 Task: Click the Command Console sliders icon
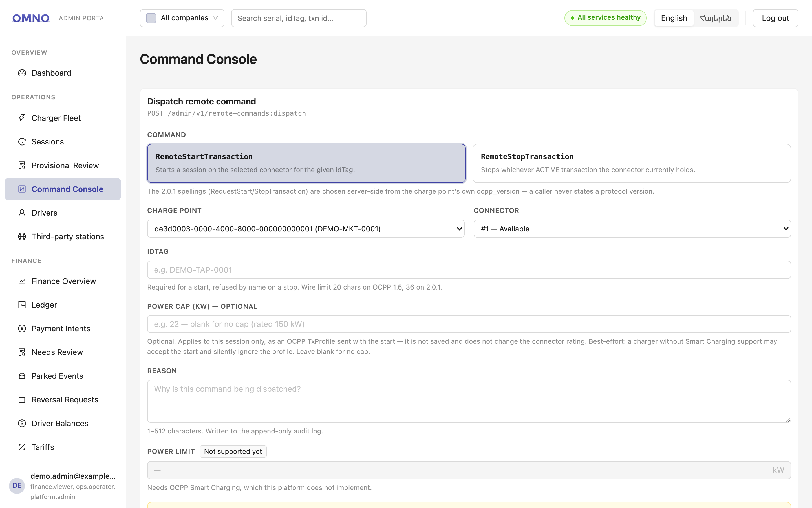tap(22, 189)
